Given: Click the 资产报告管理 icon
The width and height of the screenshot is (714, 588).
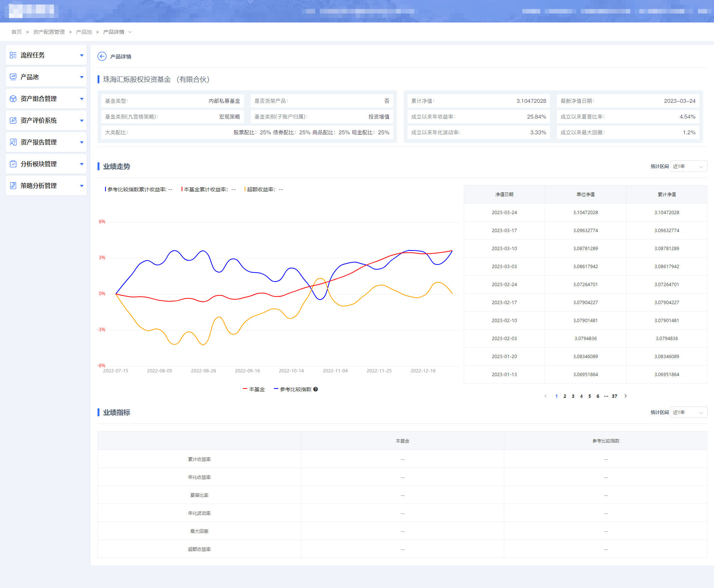Looking at the screenshot, I should click(13, 142).
